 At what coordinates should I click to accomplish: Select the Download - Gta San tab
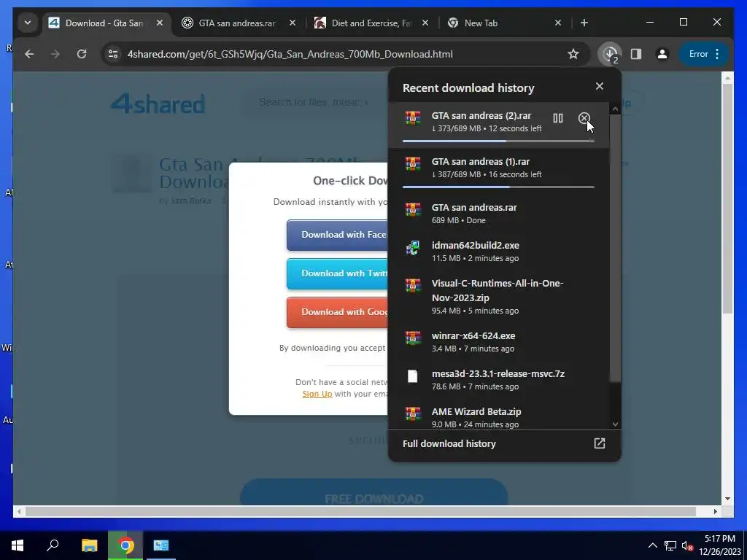pyautogui.click(x=105, y=23)
